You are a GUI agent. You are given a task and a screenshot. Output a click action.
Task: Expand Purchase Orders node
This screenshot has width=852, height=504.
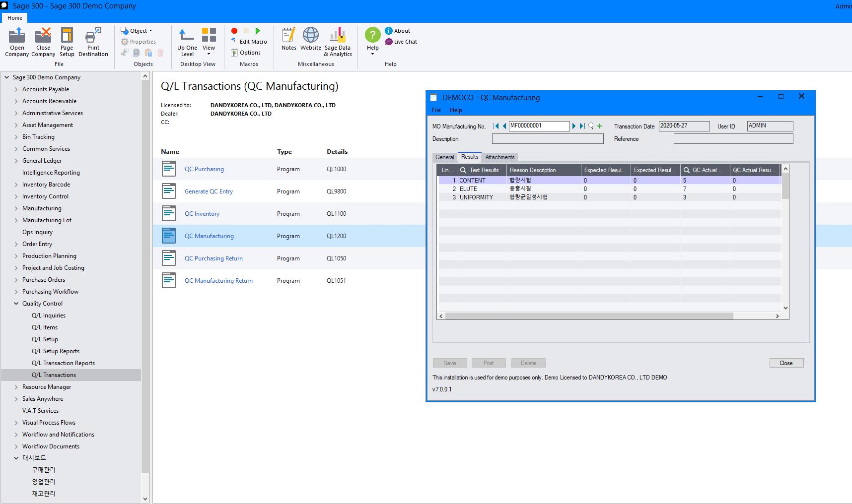(x=16, y=280)
